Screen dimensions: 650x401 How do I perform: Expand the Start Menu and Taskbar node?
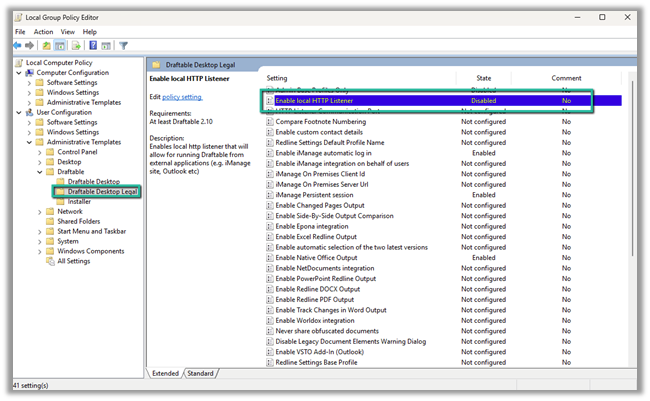pyautogui.click(x=40, y=232)
